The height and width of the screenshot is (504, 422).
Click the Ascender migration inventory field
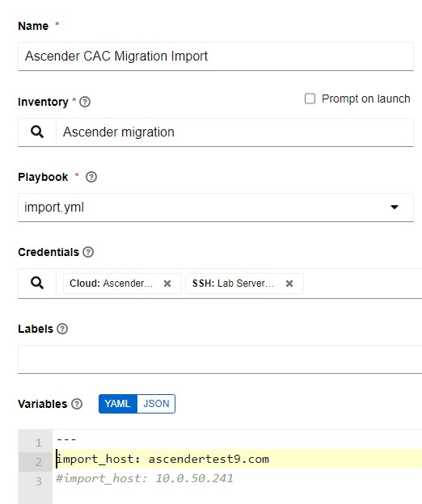click(x=234, y=132)
